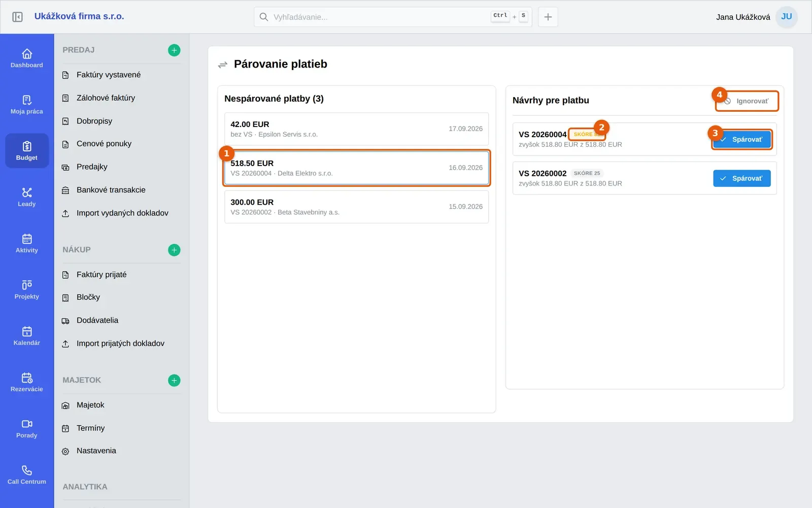Open Import vydaných dokladov

click(121, 213)
